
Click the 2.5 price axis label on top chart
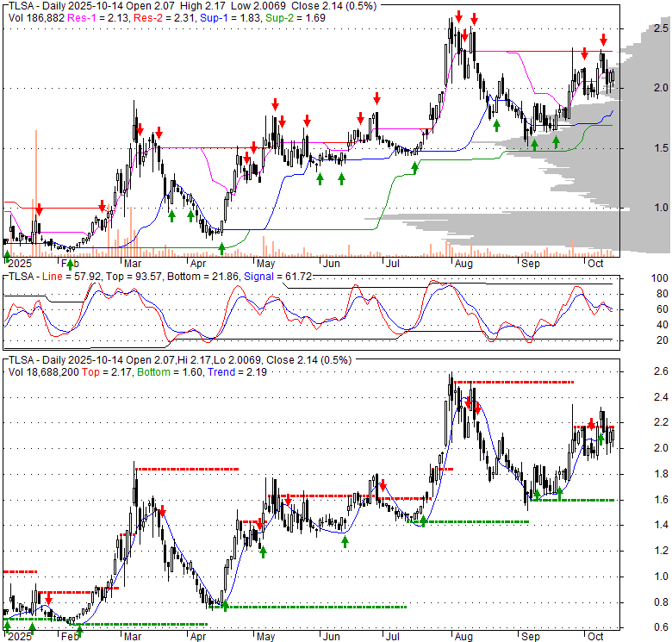pos(661,28)
